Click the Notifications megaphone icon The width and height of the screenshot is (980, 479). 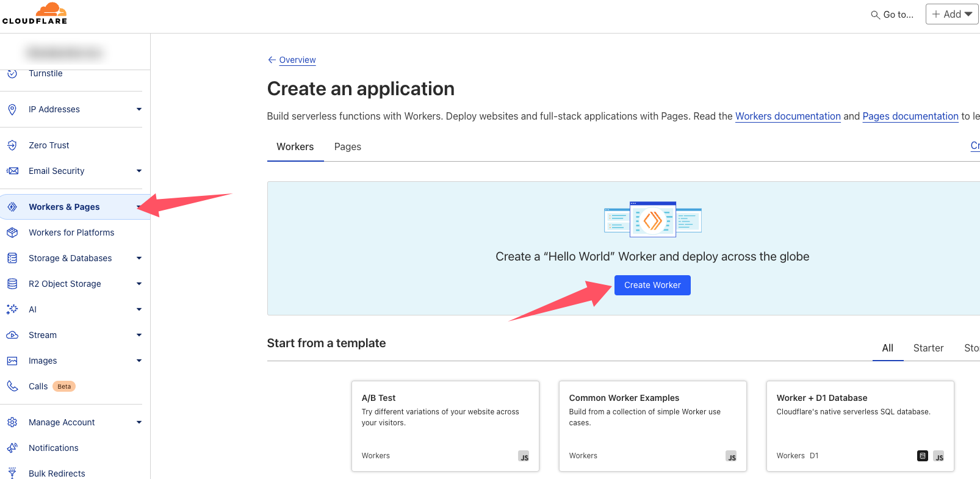coord(12,448)
